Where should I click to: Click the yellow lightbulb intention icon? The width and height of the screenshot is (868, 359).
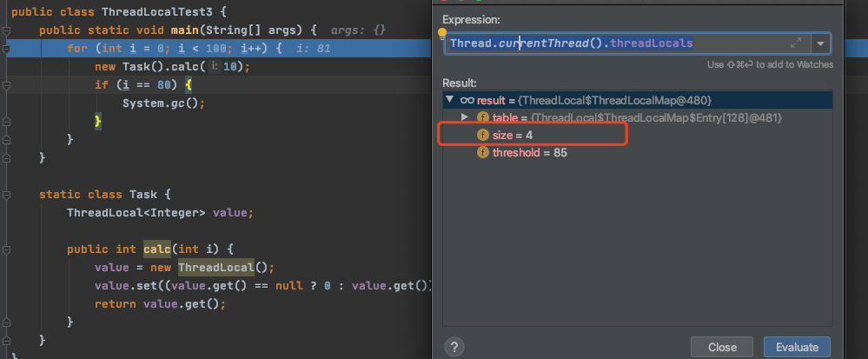(442, 35)
